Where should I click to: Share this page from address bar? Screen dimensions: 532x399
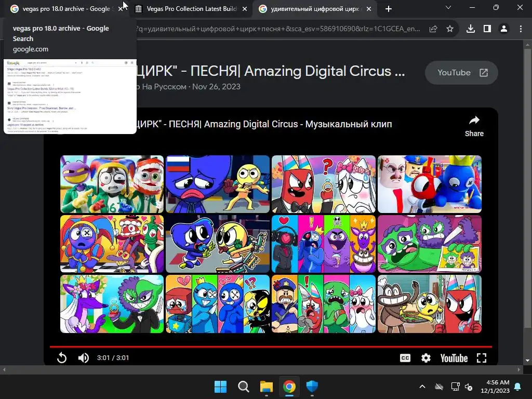click(433, 29)
